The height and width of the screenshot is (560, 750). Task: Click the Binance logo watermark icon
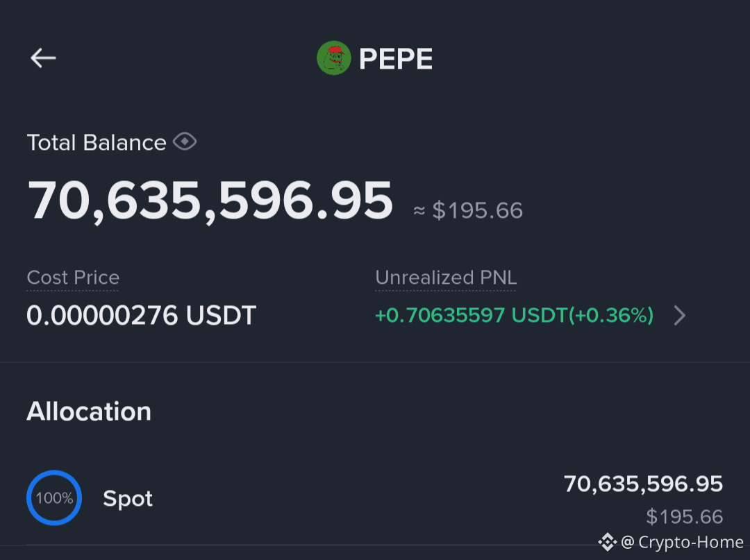tap(608, 542)
